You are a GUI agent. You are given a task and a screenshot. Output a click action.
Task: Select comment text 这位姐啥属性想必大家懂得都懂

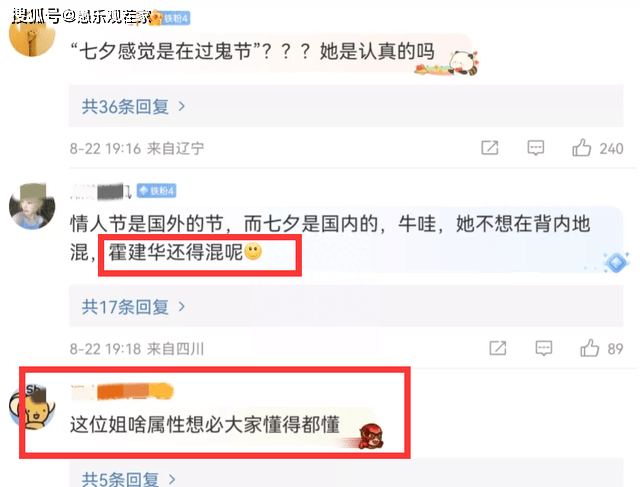pos(205,425)
